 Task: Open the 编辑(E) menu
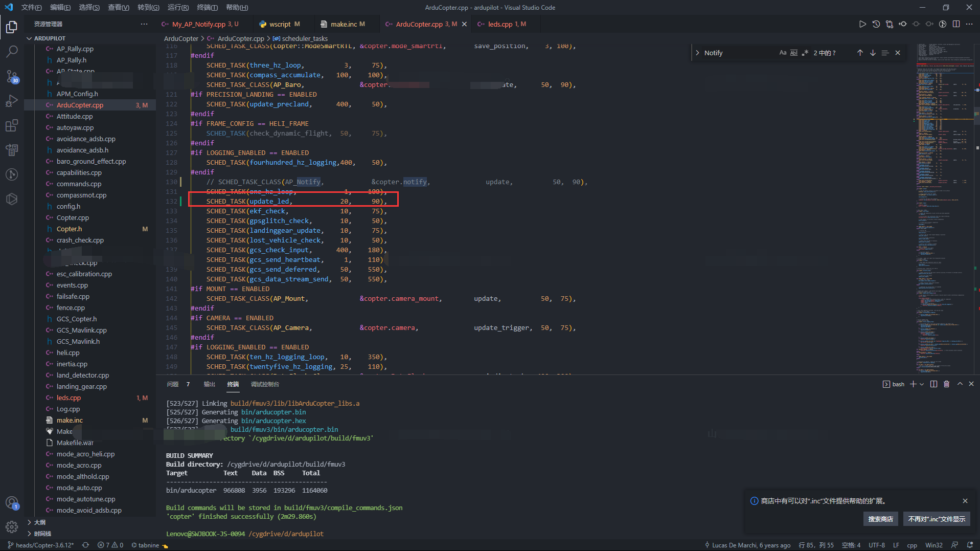(60, 8)
